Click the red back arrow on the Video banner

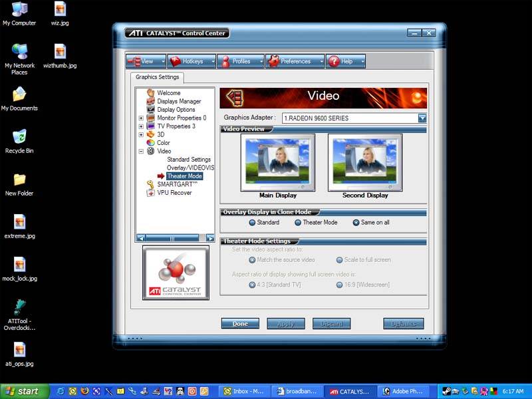[x=235, y=98]
